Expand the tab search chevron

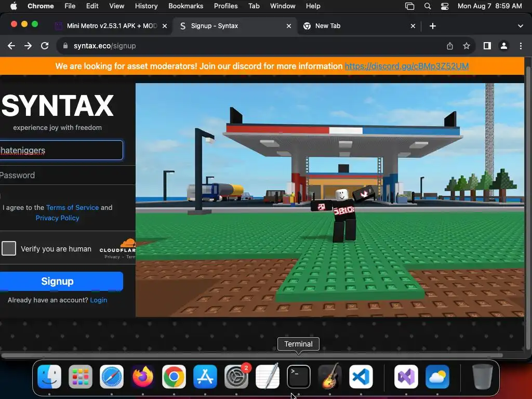520,26
